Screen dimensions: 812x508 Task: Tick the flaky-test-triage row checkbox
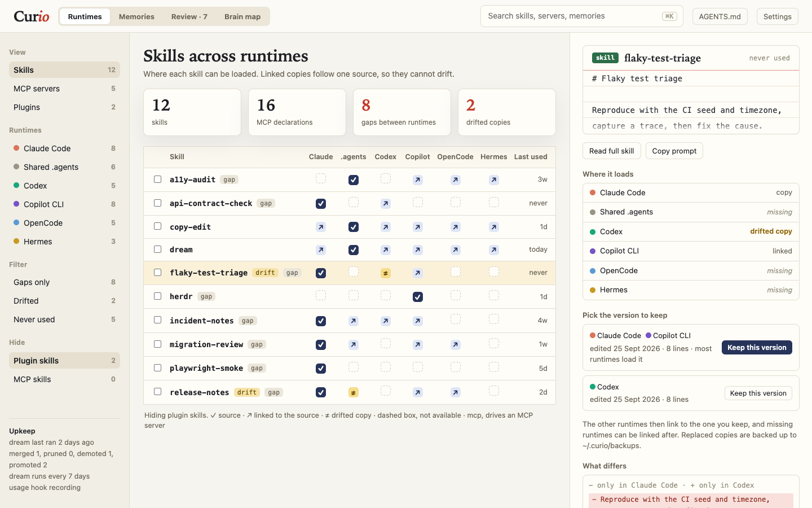point(158,273)
